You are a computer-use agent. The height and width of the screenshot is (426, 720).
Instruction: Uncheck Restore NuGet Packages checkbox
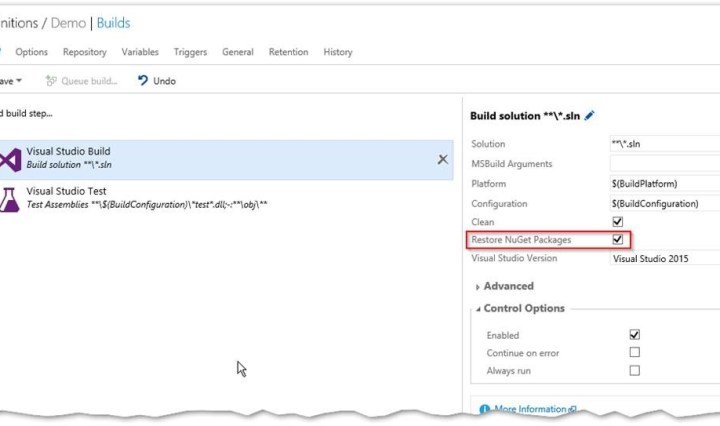[617, 240]
